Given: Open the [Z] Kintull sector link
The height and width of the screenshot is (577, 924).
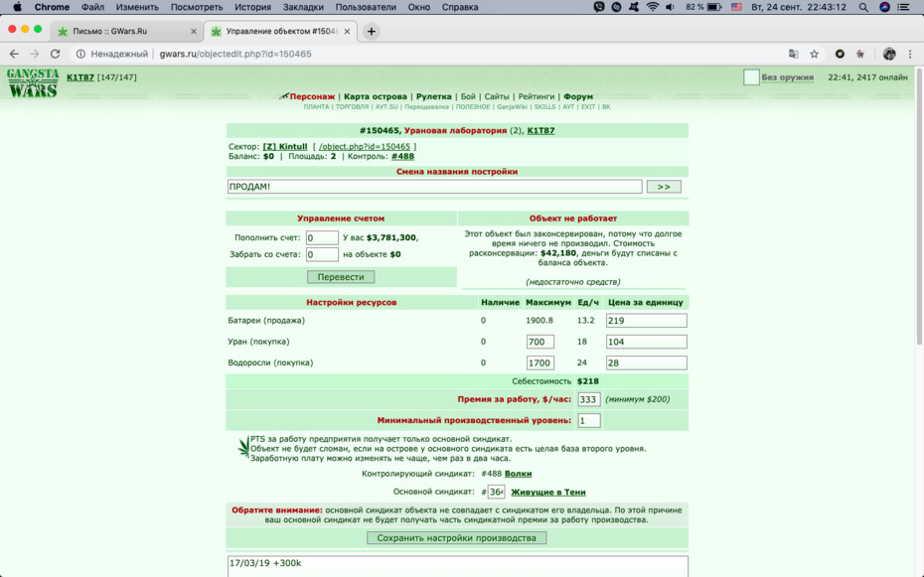Looking at the screenshot, I should click(285, 147).
